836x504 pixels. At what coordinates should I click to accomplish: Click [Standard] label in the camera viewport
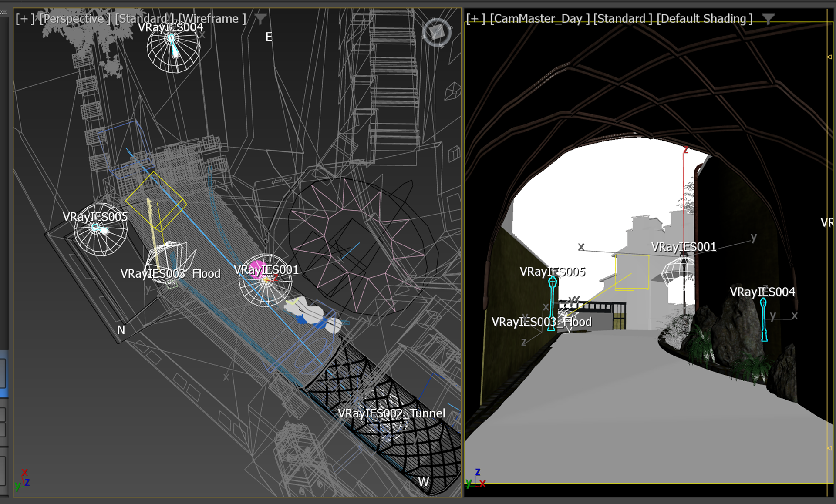[622, 19]
